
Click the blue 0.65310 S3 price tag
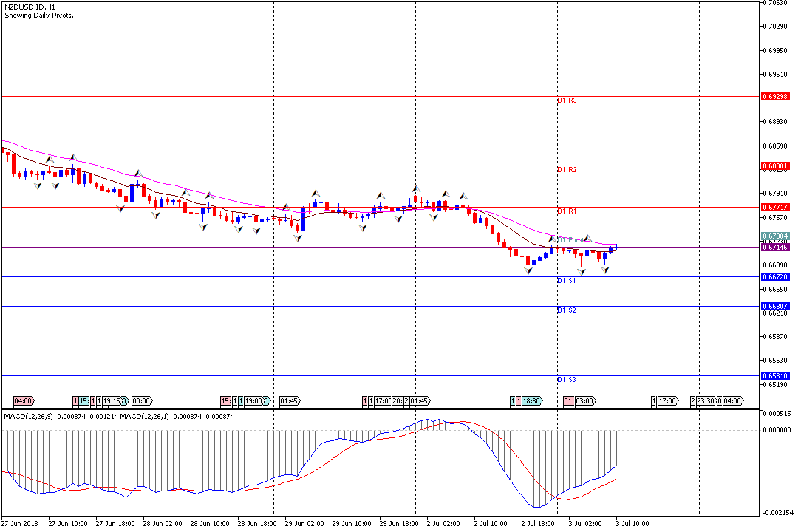(775, 375)
